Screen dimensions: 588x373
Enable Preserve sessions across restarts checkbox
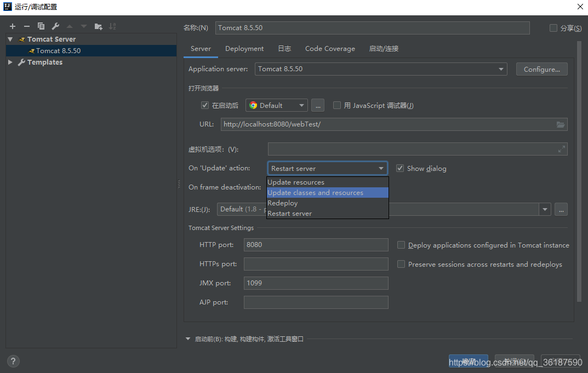pyautogui.click(x=401, y=265)
